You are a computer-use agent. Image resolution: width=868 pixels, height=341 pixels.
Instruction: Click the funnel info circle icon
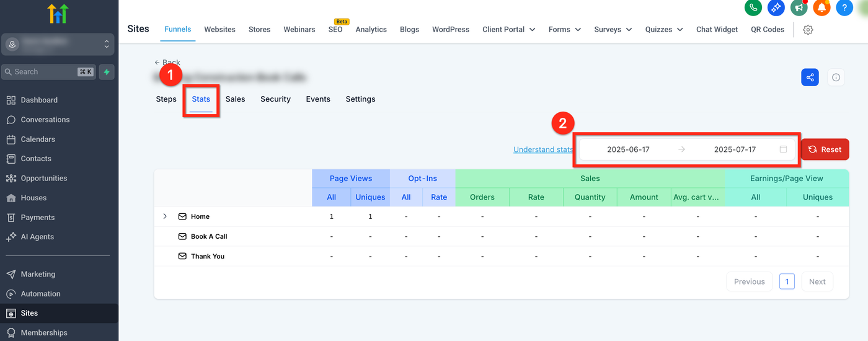836,77
